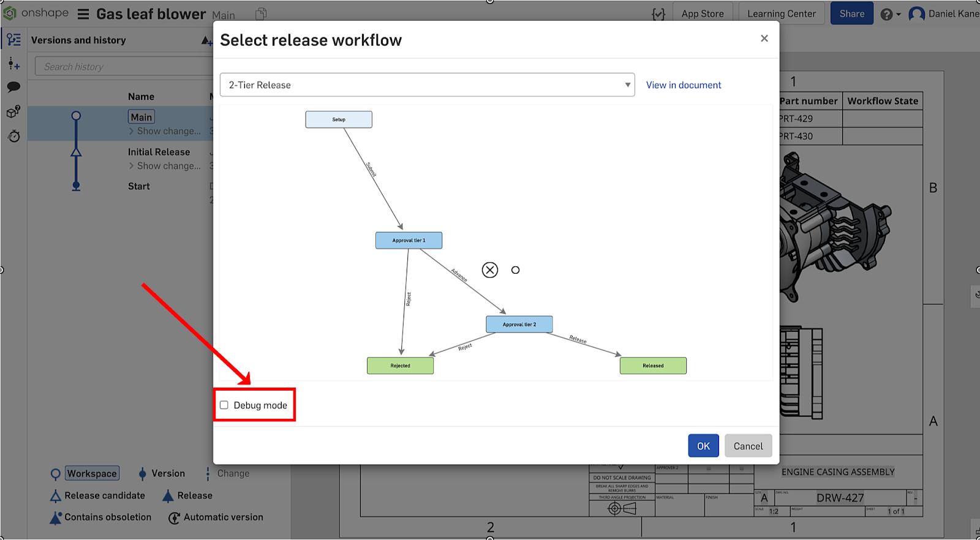Click the copy document icon next to Main
The width and height of the screenshot is (980, 540).
pyautogui.click(x=261, y=14)
